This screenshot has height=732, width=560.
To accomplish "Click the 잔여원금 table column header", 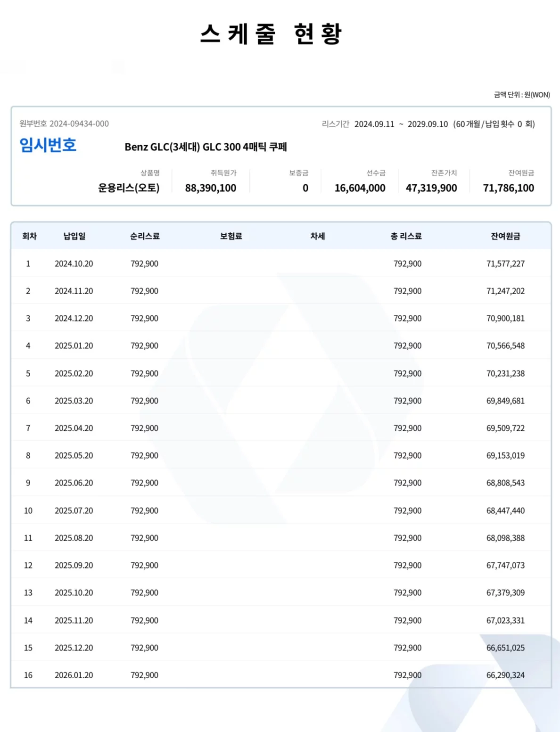I will [x=505, y=236].
